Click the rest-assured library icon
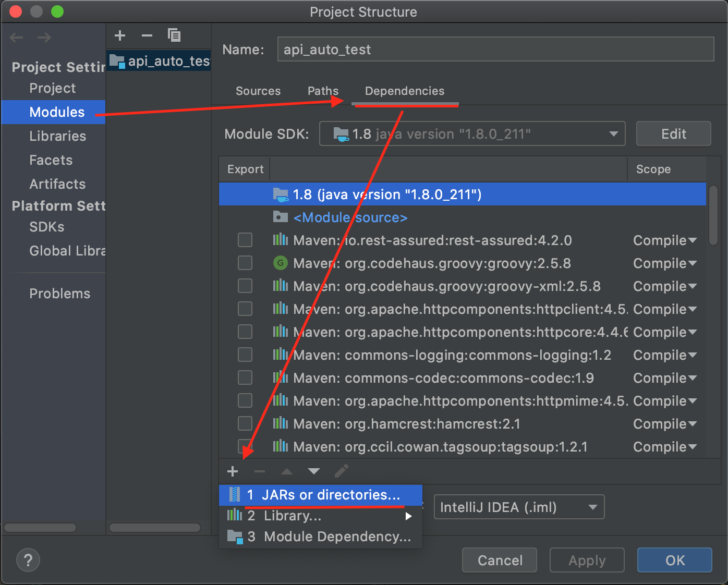This screenshot has width=728, height=585. [x=281, y=240]
